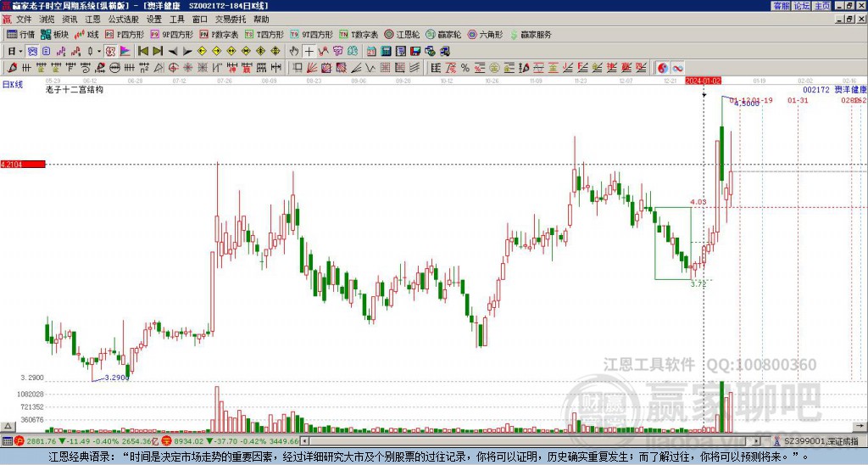
Task: Click the red pencil drawing icon
Action: click(12, 68)
